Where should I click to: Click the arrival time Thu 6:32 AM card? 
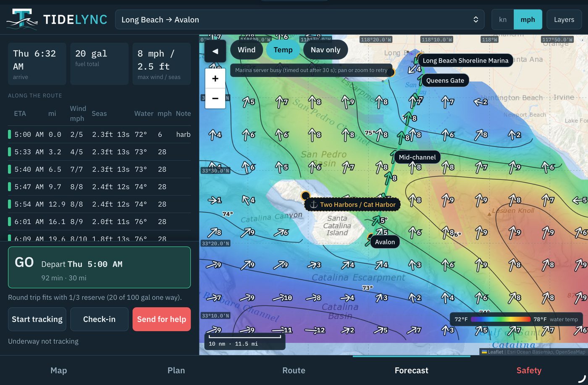click(x=37, y=64)
